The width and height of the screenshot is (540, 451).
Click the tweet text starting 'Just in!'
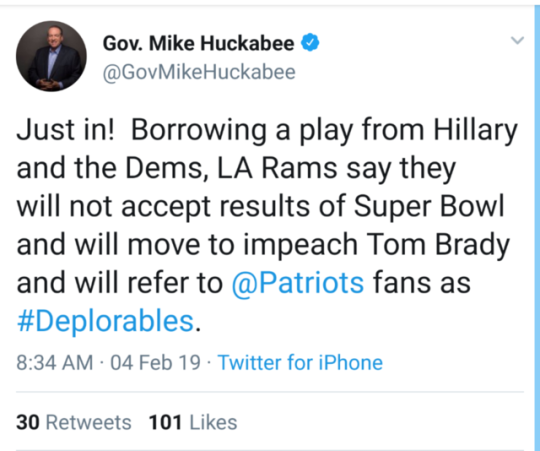267,226
